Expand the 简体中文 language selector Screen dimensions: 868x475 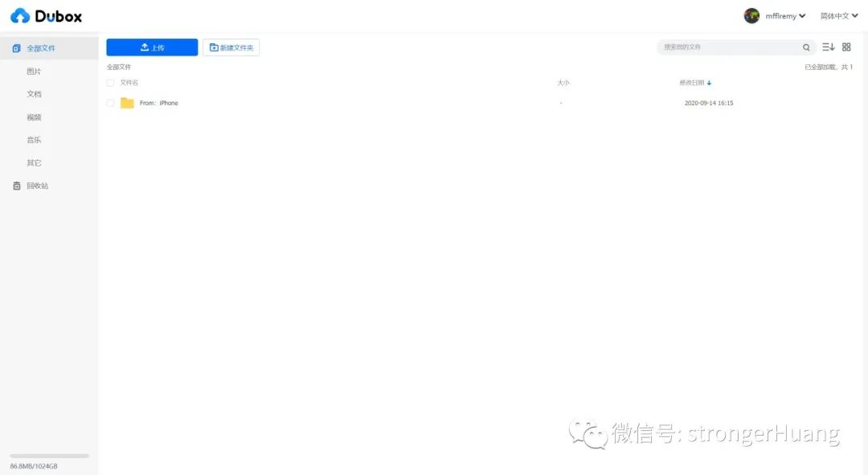coord(837,15)
